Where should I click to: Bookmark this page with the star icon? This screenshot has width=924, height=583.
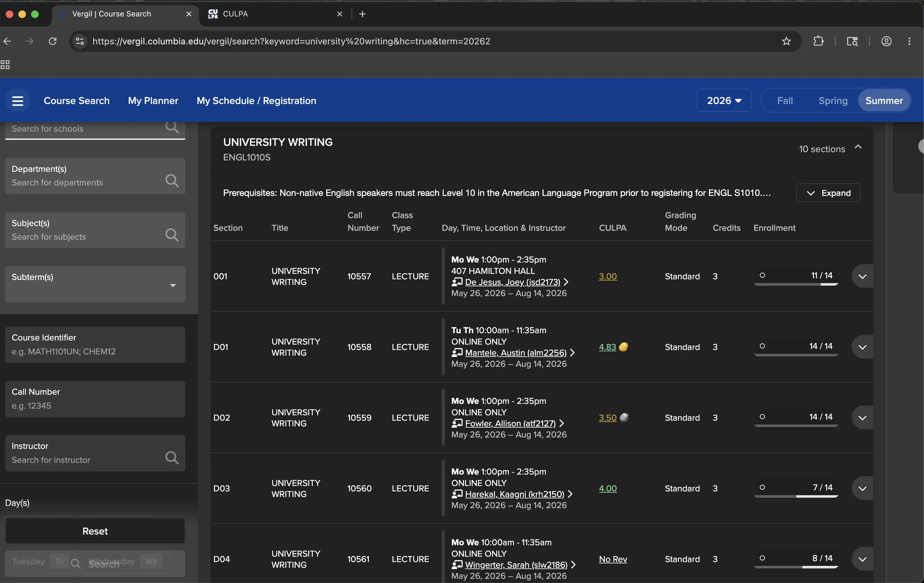786,41
